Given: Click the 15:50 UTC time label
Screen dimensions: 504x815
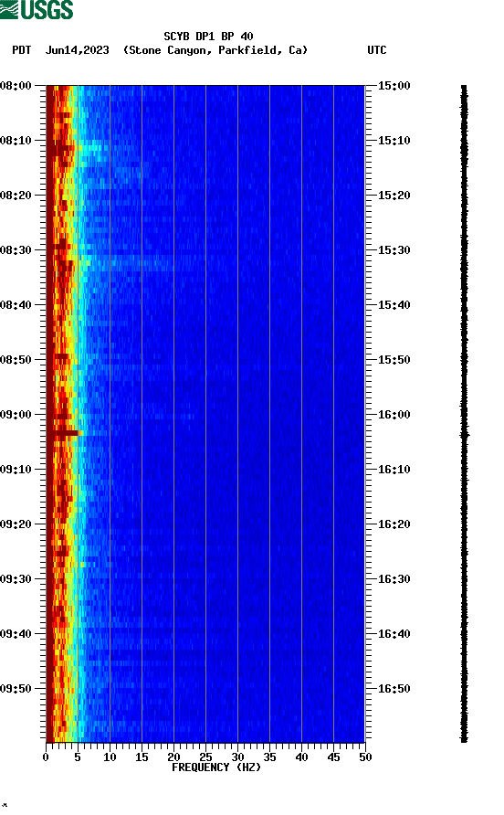Looking at the screenshot, I should pyautogui.click(x=394, y=360).
